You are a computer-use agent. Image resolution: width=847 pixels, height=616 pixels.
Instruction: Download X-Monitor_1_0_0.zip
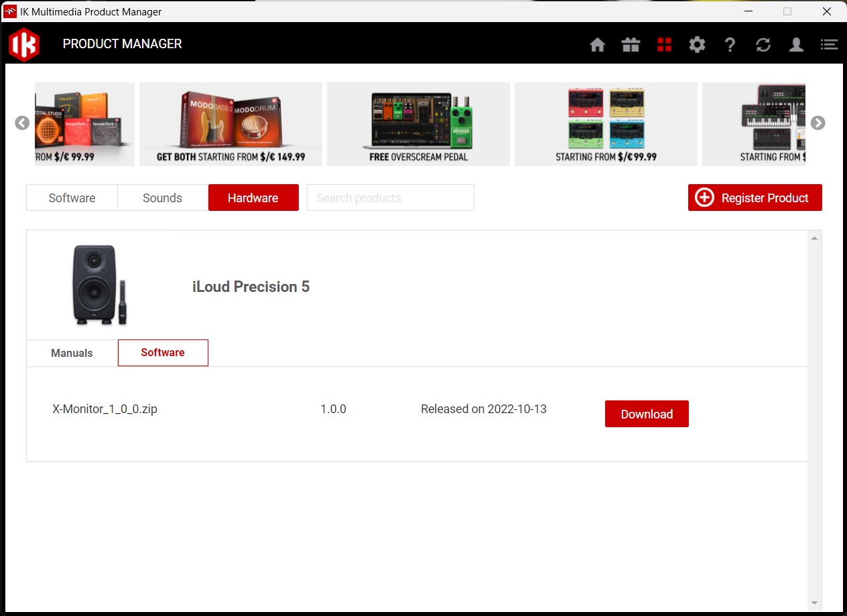(646, 414)
